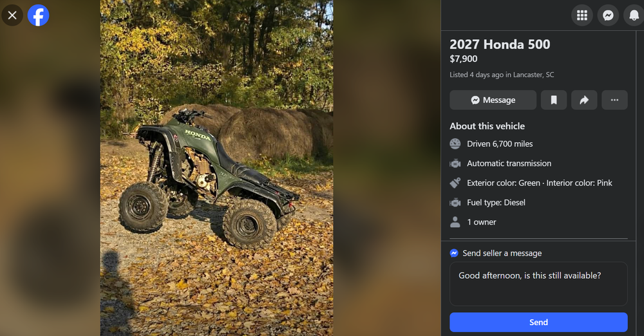644x336 pixels.
Task: Show notifications bell panel
Action: pos(634,15)
